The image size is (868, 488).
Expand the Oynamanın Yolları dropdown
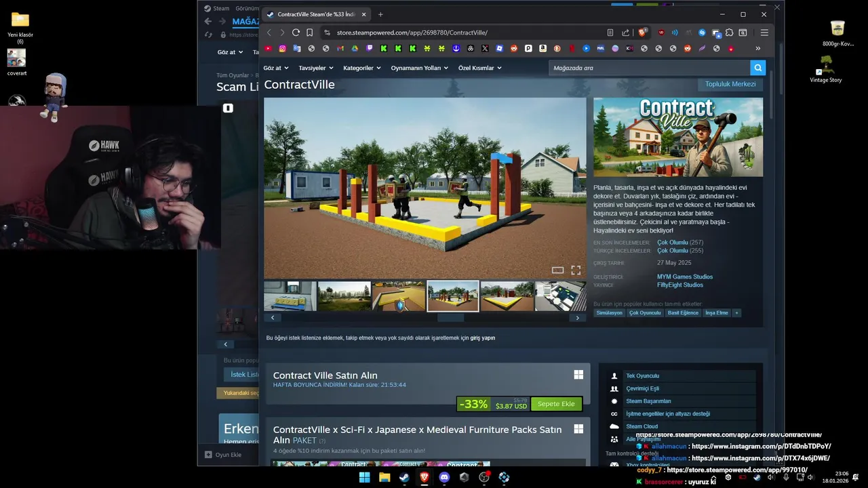[x=419, y=68]
